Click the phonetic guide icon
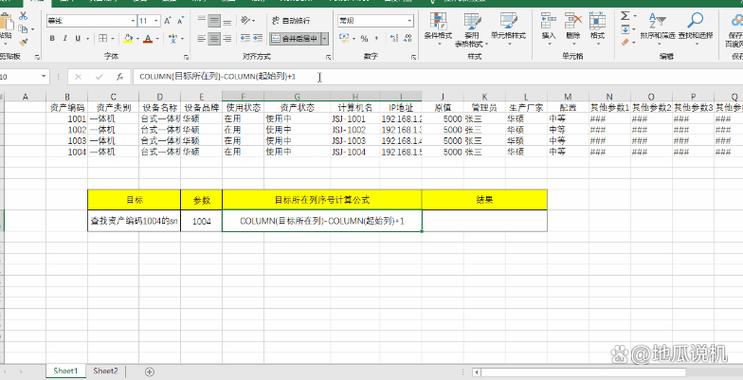Screen dimensions: 743x380 pyautogui.click(x=173, y=38)
